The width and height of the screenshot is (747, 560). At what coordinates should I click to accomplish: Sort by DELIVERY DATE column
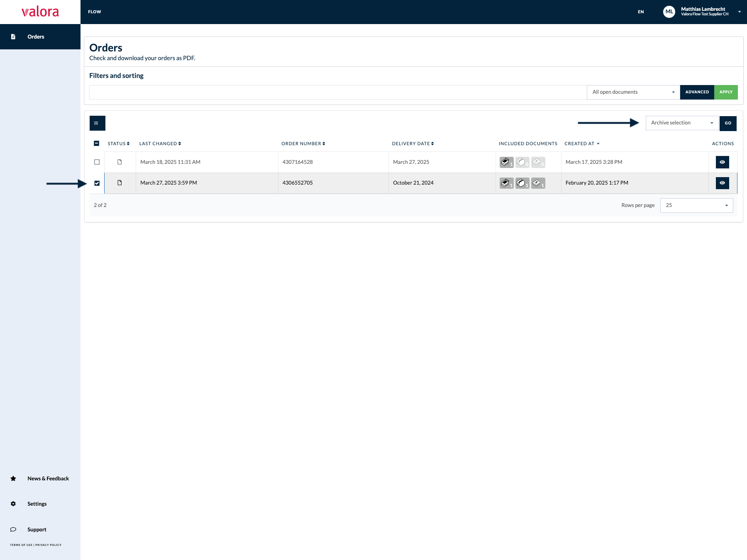tap(413, 144)
